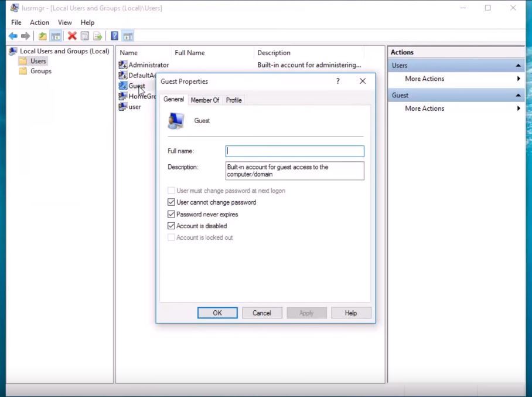Screen dimensions: 532x397
Task: Click the Forward navigation arrow in toolbar
Action: [x=26, y=36]
